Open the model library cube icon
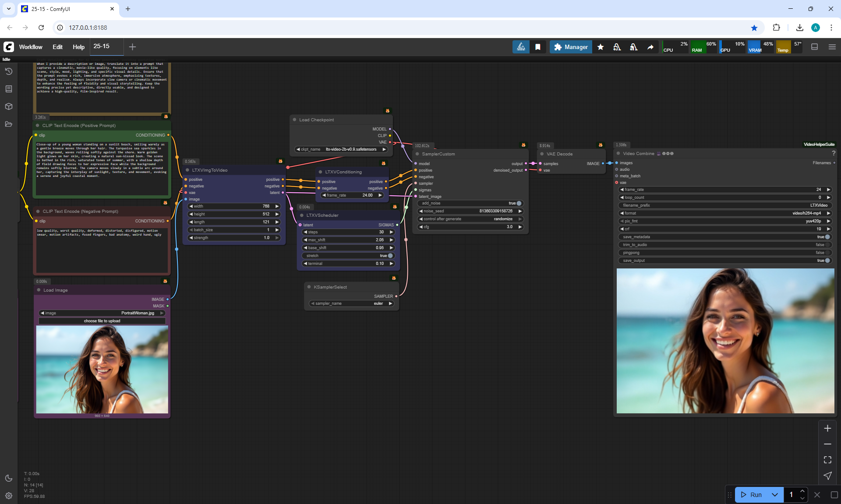The image size is (841, 504). (x=9, y=106)
